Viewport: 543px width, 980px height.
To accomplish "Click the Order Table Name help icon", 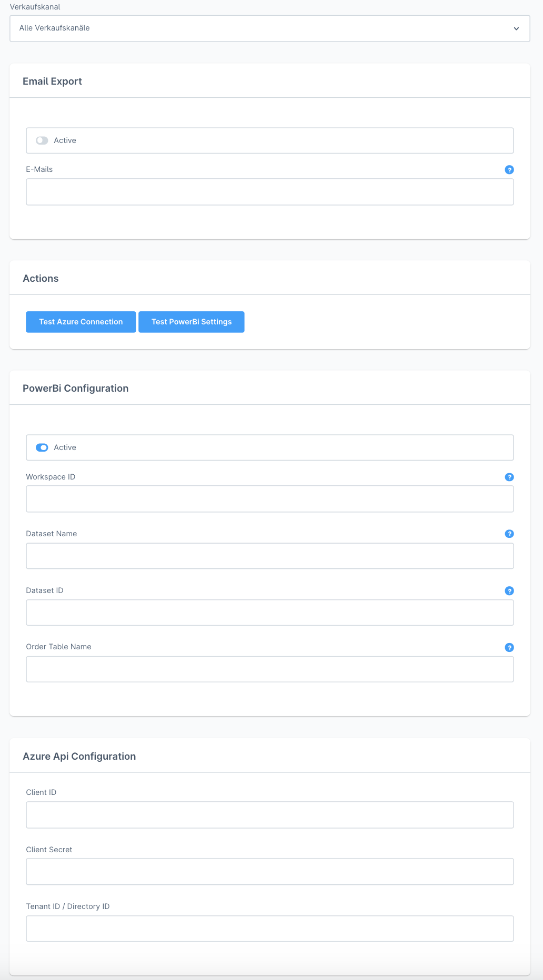I will pyautogui.click(x=509, y=648).
